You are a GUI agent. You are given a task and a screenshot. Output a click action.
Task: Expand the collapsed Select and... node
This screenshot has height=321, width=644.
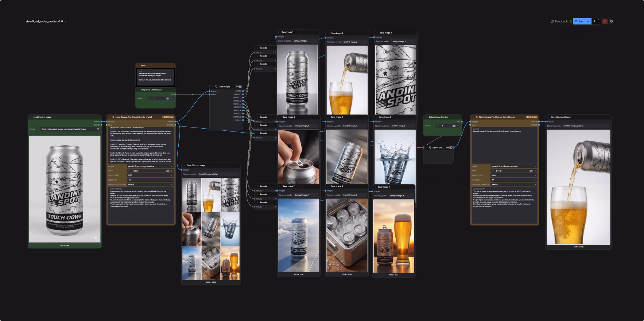(x=426, y=148)
